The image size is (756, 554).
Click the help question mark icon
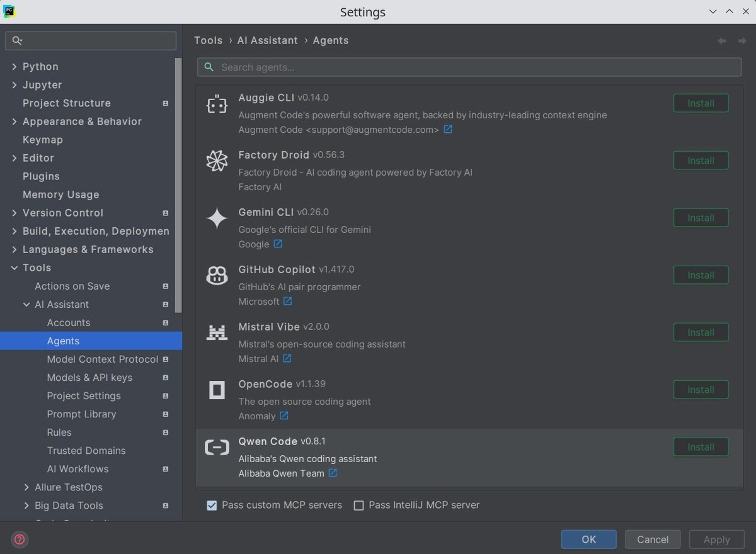click(x=20, y=539)
